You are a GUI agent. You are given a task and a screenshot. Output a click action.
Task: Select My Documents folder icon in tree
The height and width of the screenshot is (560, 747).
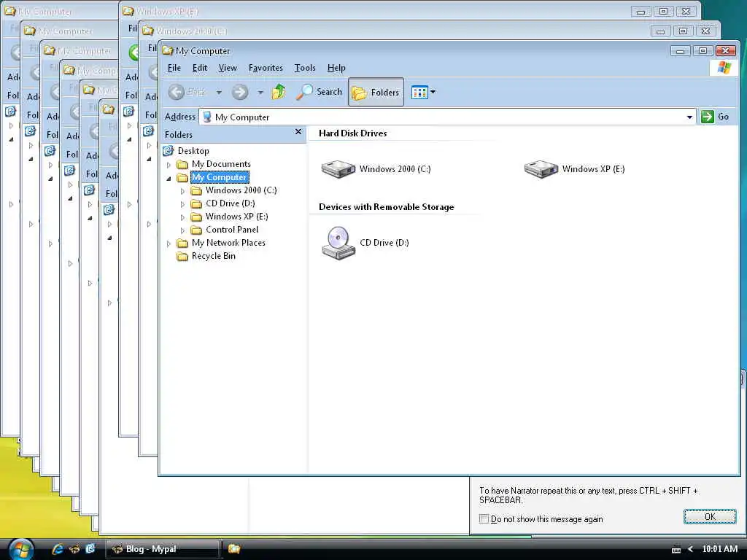point(182,164)
